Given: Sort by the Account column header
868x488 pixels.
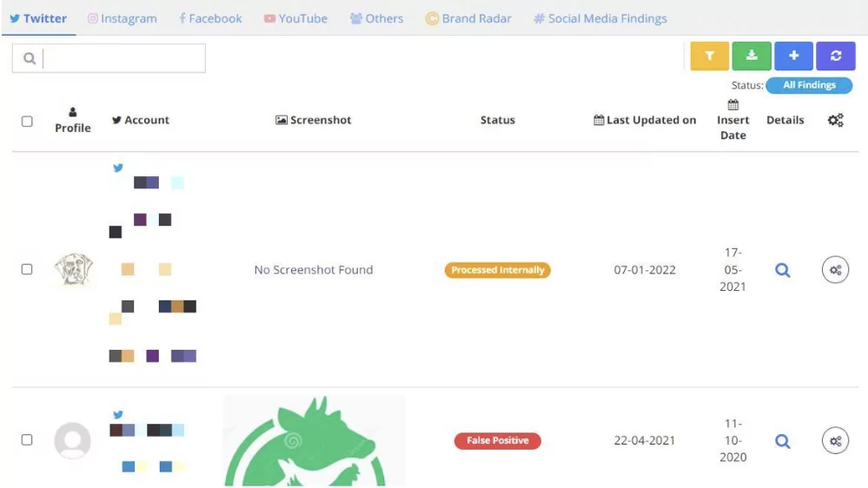Looking at the screenshot, I should tap(141, 120).
